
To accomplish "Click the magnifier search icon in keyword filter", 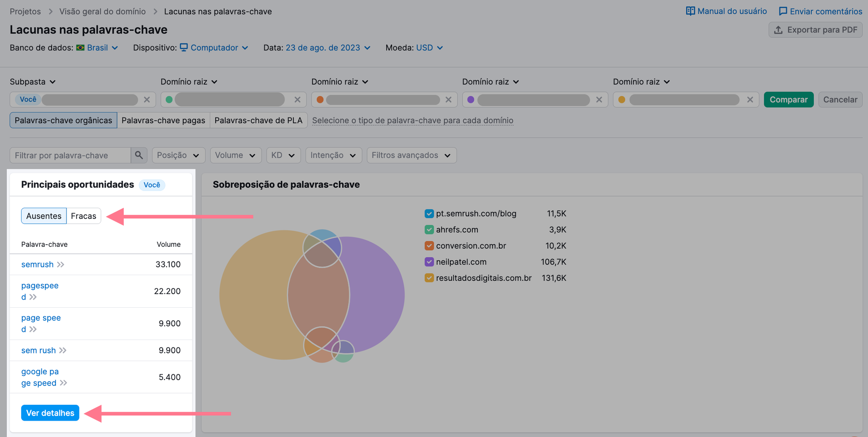I will pyautogui.click(x=139, y=155).
